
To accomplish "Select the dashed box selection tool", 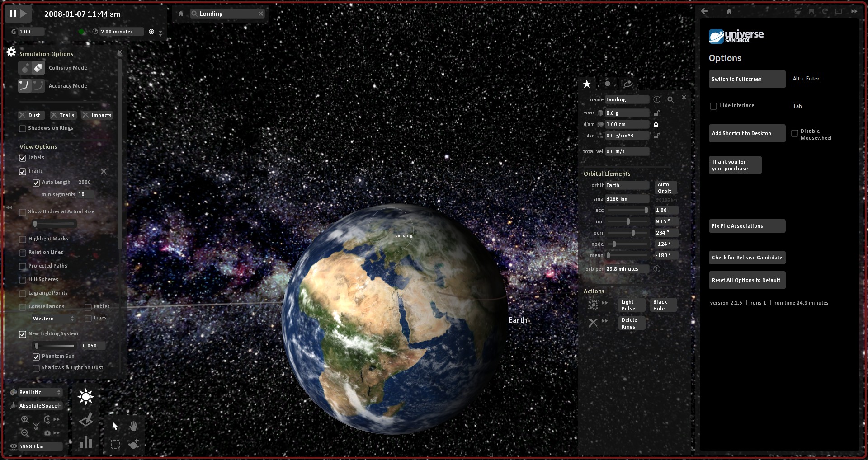I will pos(115,444).
